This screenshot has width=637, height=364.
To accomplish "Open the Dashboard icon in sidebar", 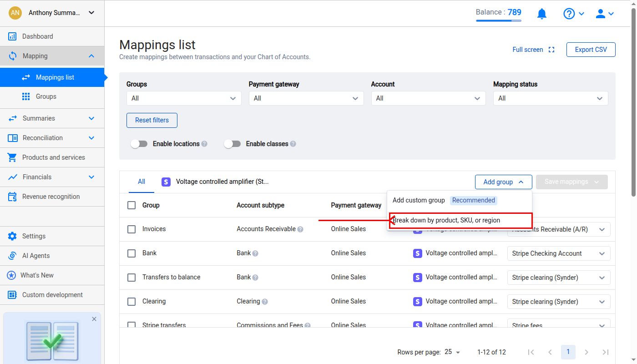I will click(12, 36).
